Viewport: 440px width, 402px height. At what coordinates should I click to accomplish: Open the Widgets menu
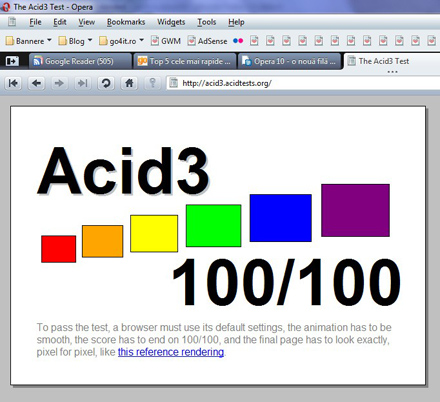click(x=171, y=22)
